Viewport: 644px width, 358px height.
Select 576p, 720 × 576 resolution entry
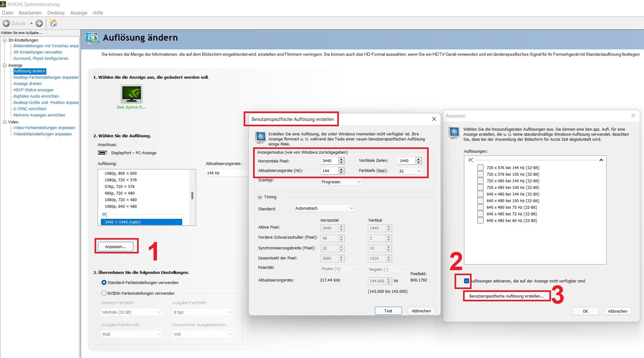pyautogui.click(x=119, y=187)
